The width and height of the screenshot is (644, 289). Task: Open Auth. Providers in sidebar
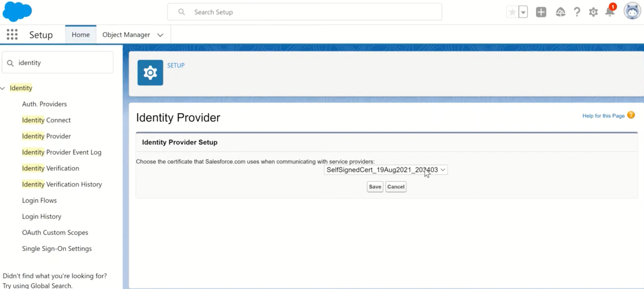pyautogui.click(x=45, y=104)
